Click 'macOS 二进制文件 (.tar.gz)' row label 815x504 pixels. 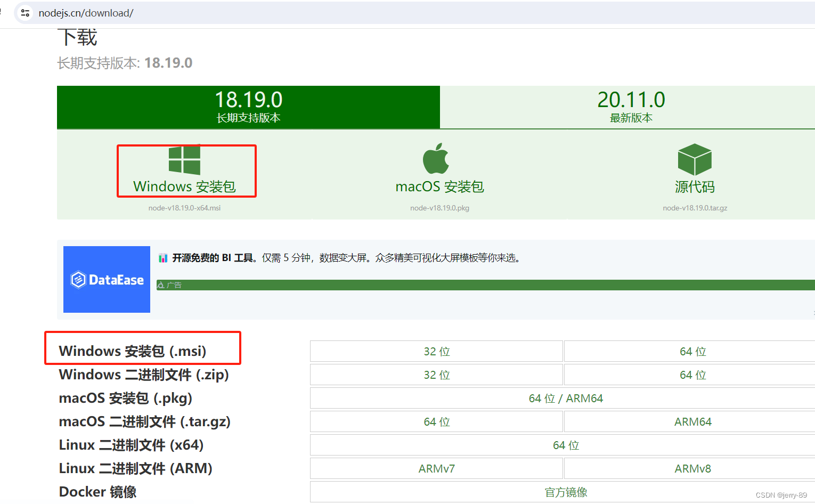[x=145, y=421]
